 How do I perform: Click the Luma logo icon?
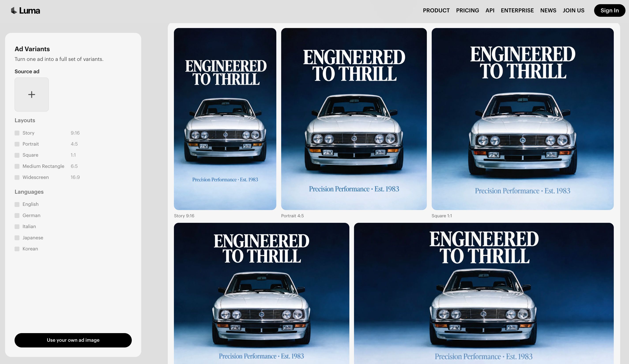(x=14, y=10)
